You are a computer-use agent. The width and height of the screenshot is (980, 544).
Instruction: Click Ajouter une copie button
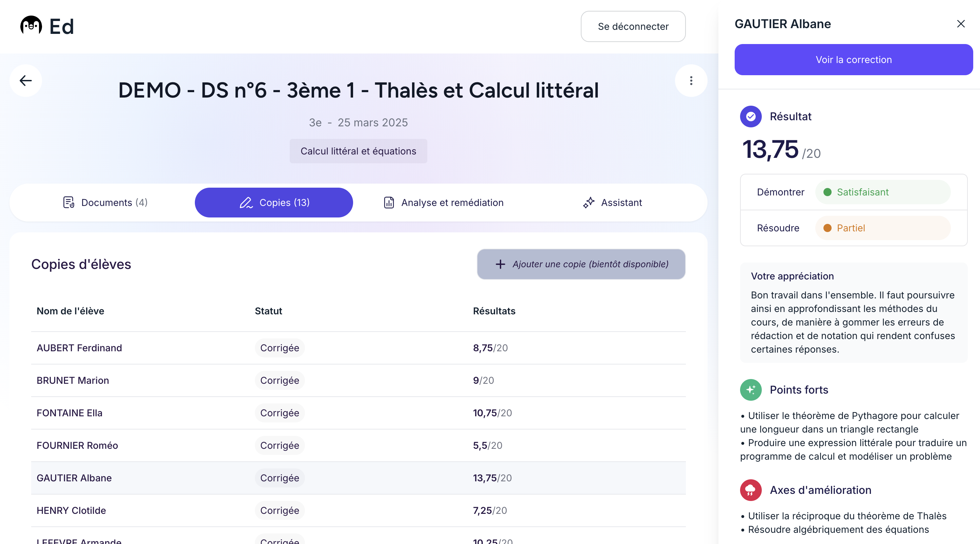tap(581, 264)
